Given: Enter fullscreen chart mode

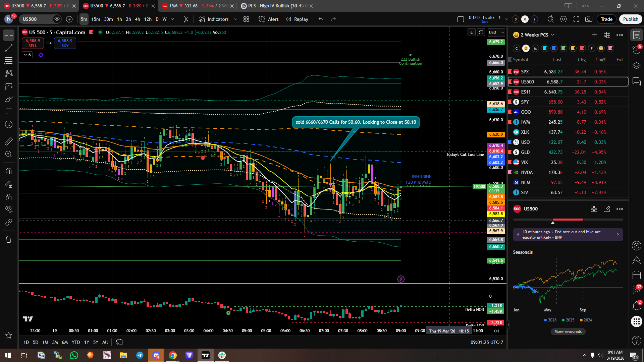Looking at the screenshot, I should pyautogui.click(x=576, y=19).
